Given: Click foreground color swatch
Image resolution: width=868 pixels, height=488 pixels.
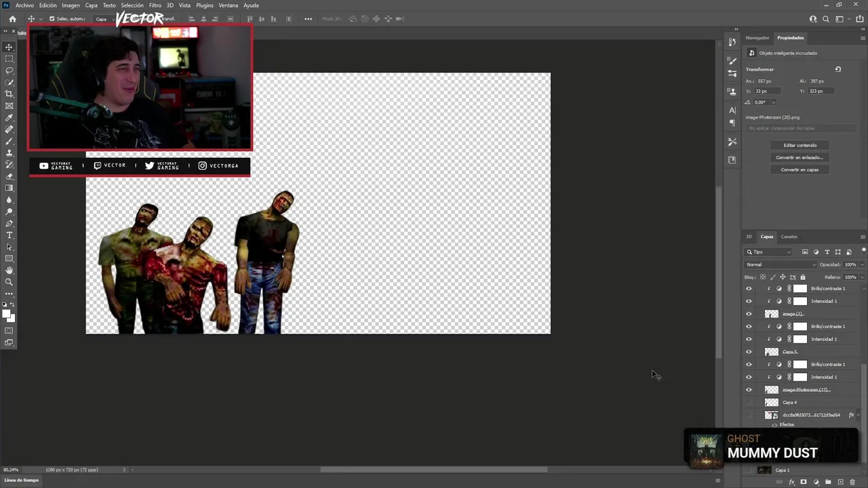Looking at the screenshot, I should pyautogui.click(x=7, y=314).
